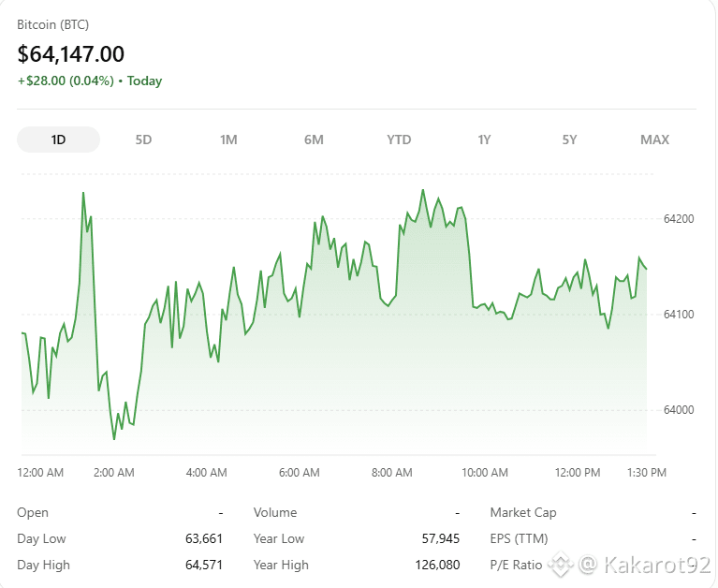Click the 12:00 PM time label
Viewport: 718px width, 588px height.
click(x=578, y=473)
